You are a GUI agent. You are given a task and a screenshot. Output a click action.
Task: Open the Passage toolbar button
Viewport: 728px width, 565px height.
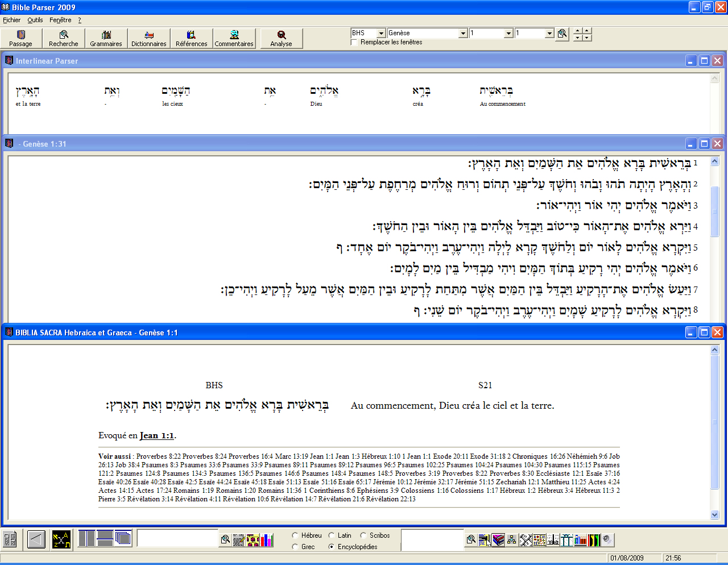[21, 39]
